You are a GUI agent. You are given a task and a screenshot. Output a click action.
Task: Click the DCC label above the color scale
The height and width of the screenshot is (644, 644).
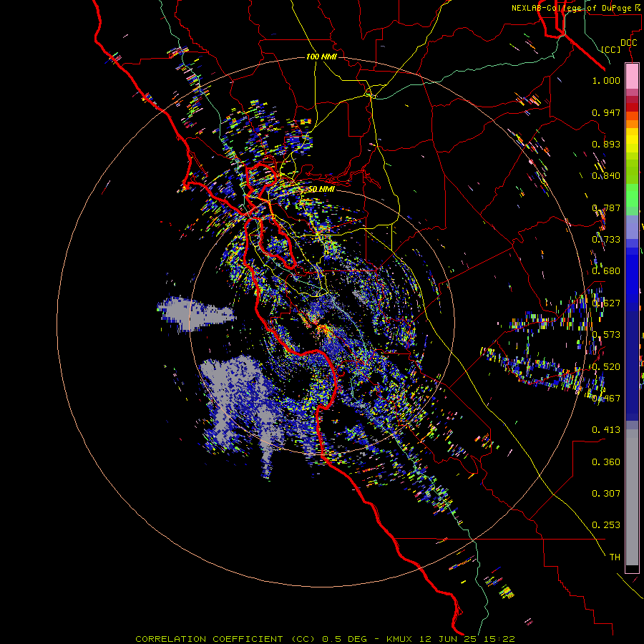point(628,43)
